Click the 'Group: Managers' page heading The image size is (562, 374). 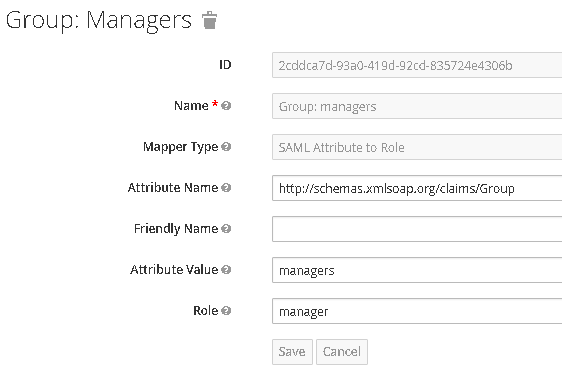click(x=99, y=20)
